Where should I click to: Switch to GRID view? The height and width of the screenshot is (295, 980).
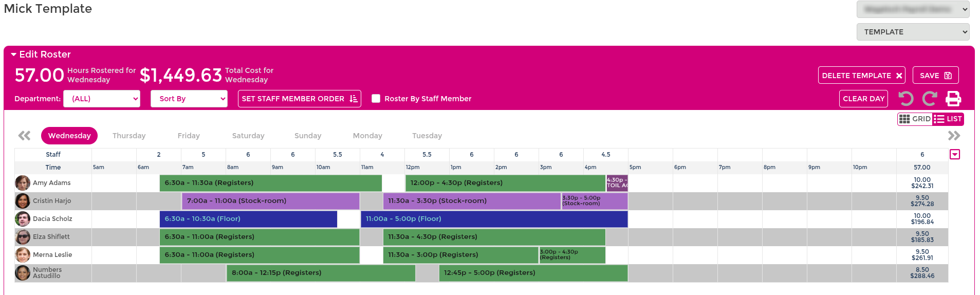[915, 119]
